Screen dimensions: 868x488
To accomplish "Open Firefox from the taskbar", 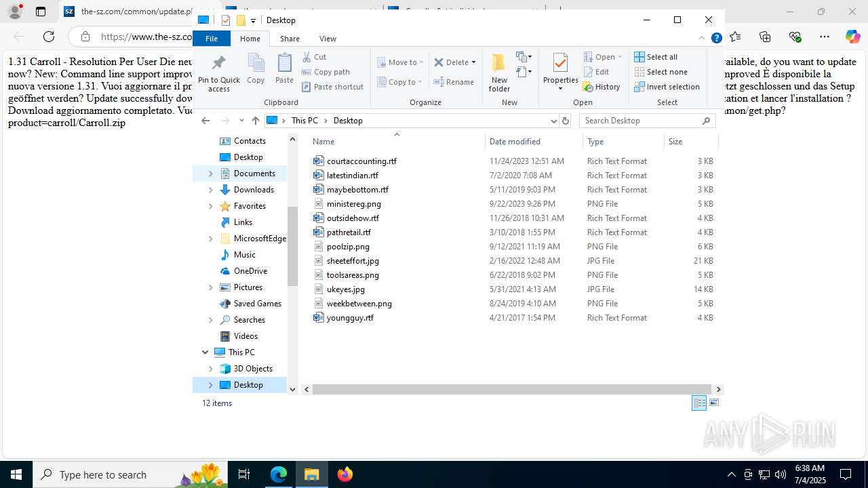I will pos(345,474).
